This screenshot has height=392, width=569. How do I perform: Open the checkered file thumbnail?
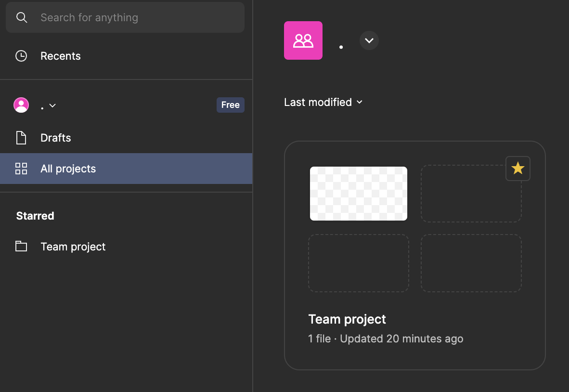pyautogui.click(x=359, y=194)
